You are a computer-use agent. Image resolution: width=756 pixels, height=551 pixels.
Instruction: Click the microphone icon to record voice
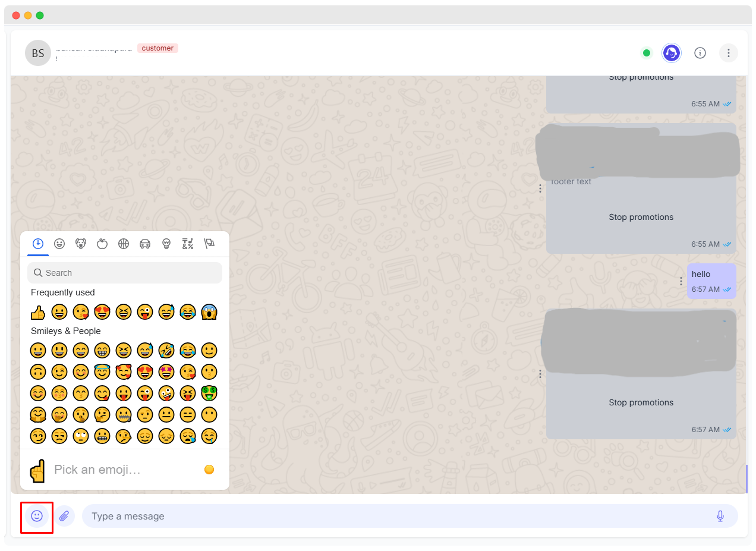click(x=720, y=516)
